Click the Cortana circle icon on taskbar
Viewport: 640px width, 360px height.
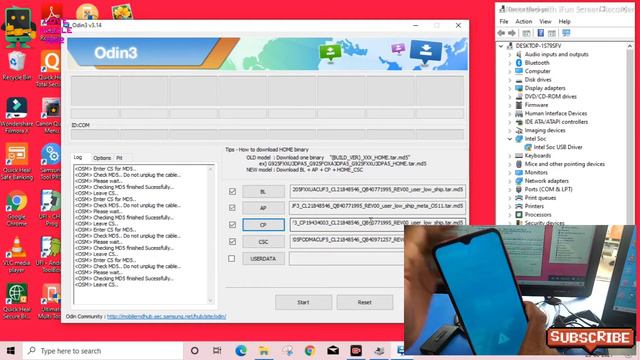195,351
